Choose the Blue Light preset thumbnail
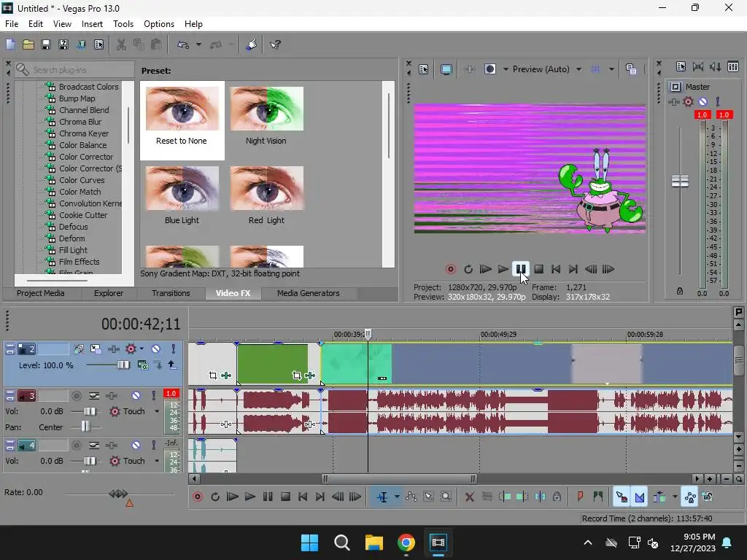The width and height of the screenshot is (747, 560). [182, 189]
